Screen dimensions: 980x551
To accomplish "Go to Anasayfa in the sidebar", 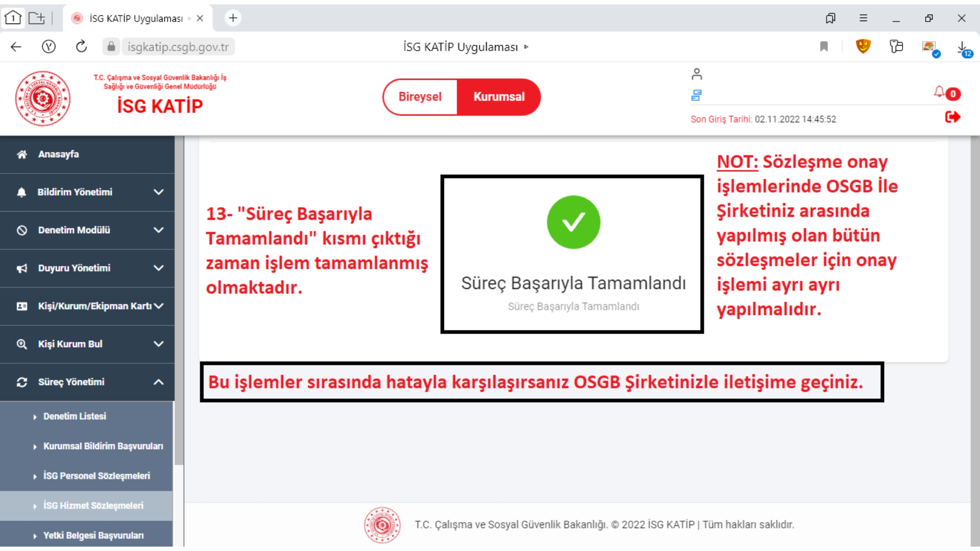I will tap(58, 154).
